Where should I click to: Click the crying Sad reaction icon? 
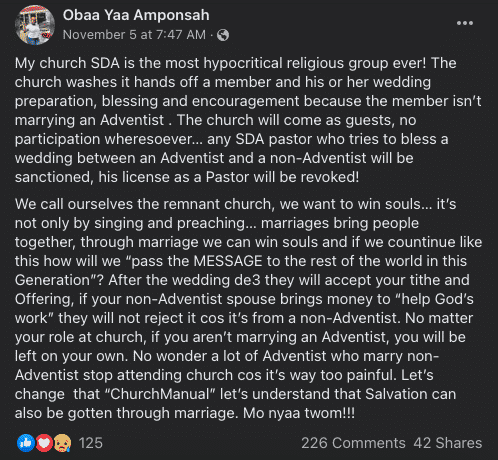tap(62, 443)
